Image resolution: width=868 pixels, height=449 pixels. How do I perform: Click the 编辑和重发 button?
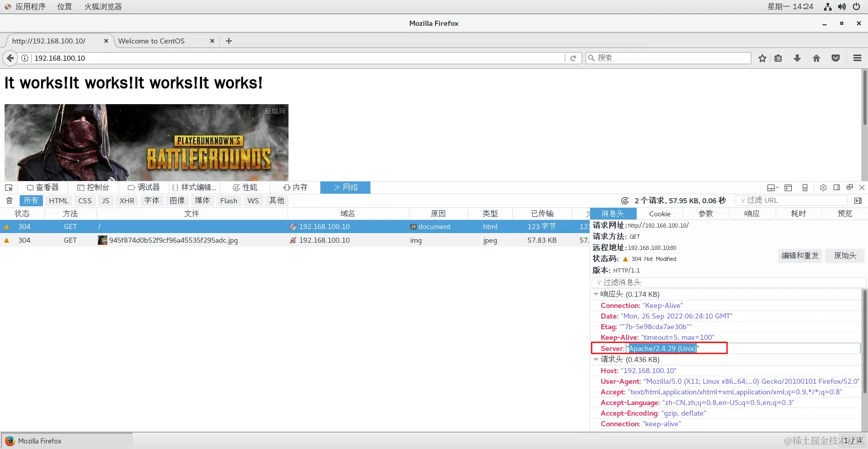(x=800, y=256)
